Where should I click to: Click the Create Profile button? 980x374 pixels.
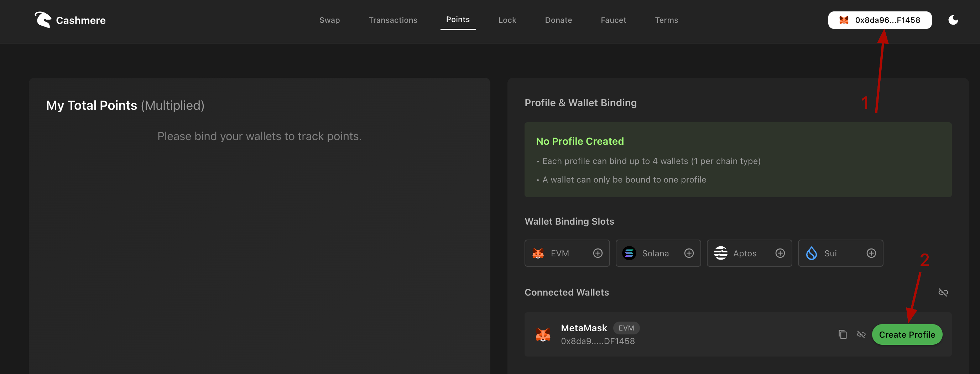907,334
